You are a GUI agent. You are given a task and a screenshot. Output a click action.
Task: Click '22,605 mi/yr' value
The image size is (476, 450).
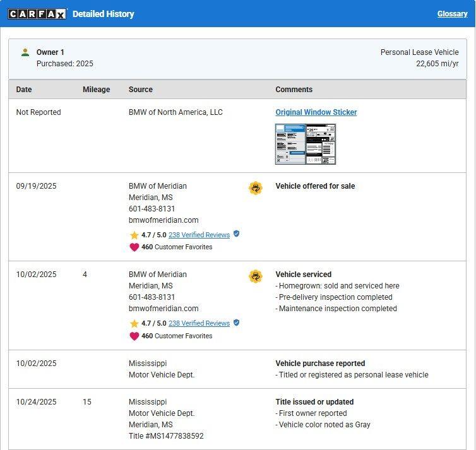[437, 64]
